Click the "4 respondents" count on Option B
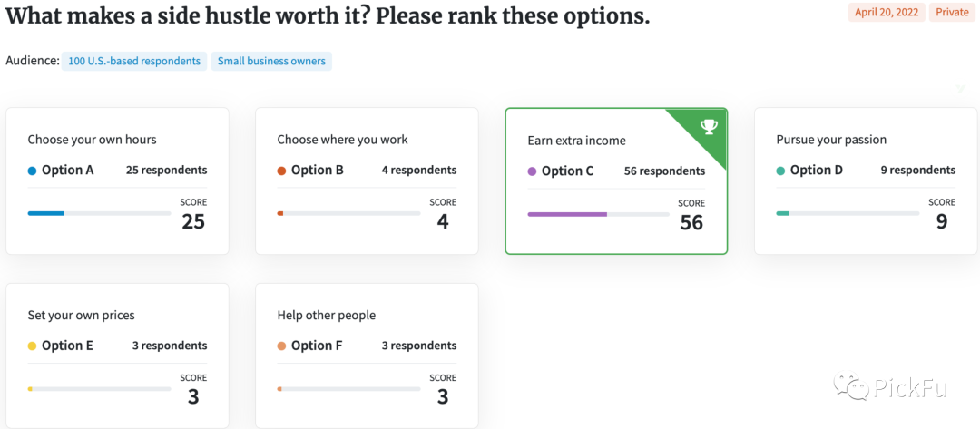 419,171
